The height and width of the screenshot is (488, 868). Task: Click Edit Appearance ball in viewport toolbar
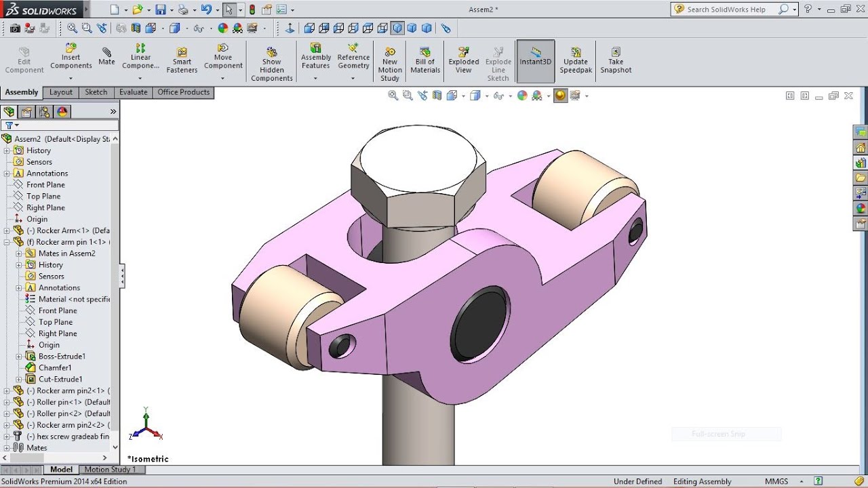pyautogui.click(x=522, y=96)
